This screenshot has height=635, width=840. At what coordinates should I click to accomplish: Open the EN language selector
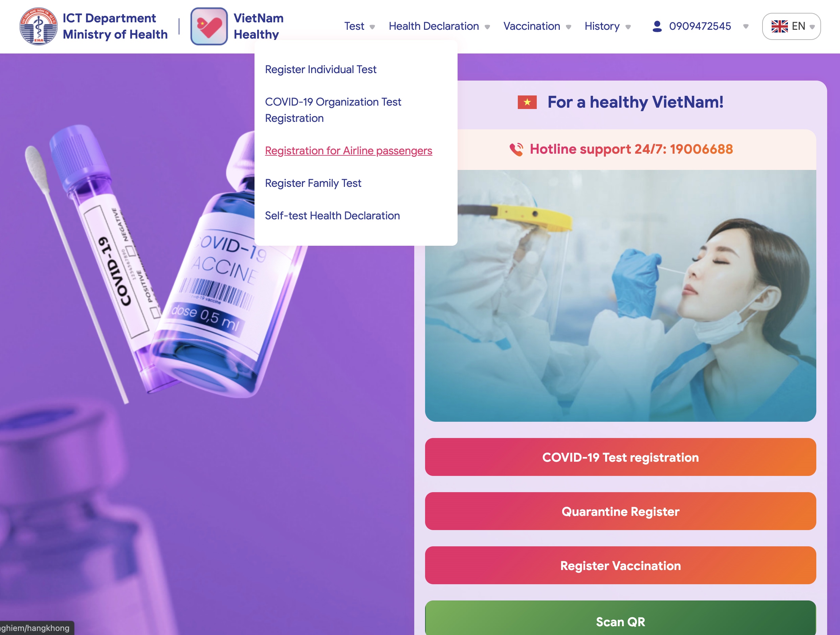(791, 26)
